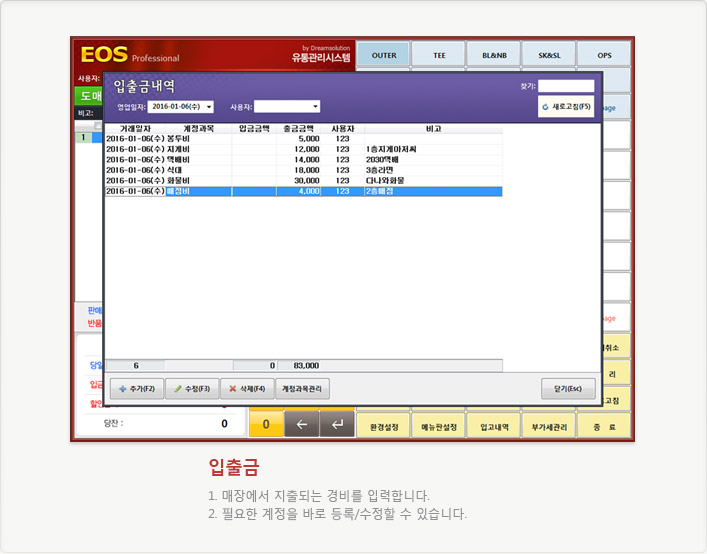
Task: Open 메뉴판설정 menu board settings
Action: [x=439, y=426]
